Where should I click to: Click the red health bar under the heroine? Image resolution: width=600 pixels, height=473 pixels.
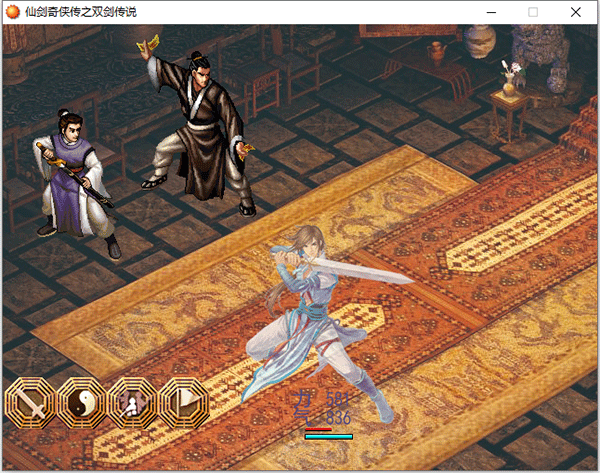click(x=318, y=429)
